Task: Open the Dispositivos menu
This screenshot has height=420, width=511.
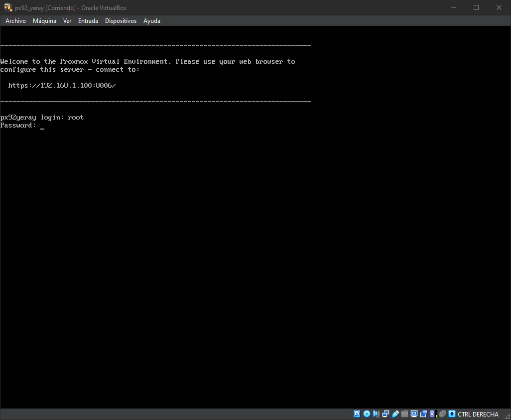Action: (x=121, y=21)
